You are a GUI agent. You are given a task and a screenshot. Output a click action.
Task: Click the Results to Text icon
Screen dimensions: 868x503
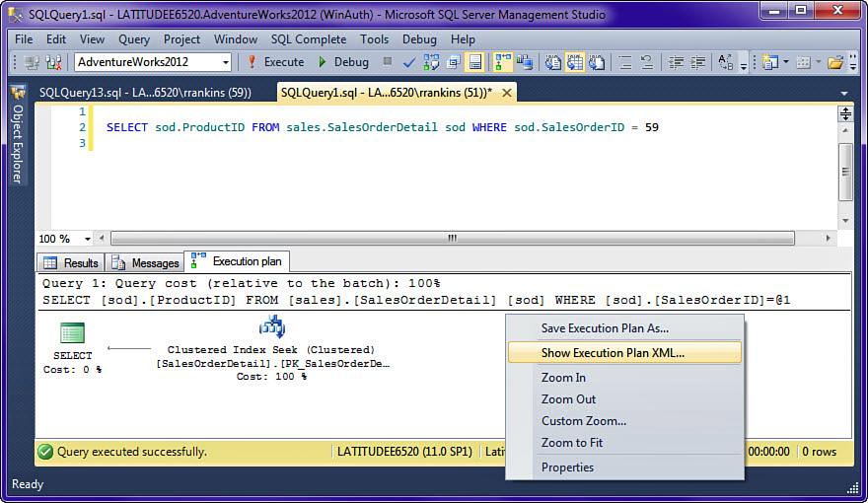click(x=553, y=62)
